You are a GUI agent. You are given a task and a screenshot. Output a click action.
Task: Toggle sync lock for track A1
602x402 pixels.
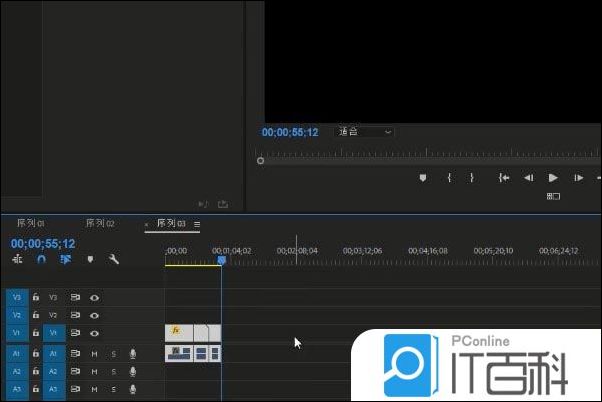click(x=75, y=353)
